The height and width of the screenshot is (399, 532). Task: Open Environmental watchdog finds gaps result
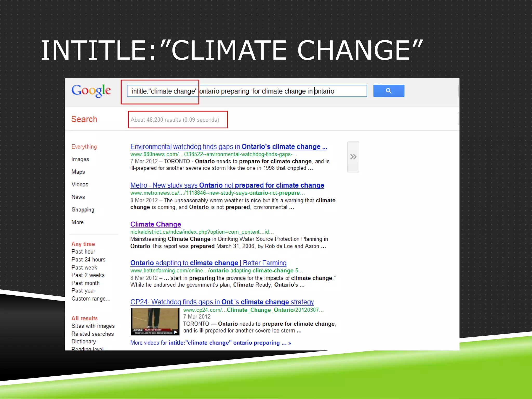(x=229, y=147)
